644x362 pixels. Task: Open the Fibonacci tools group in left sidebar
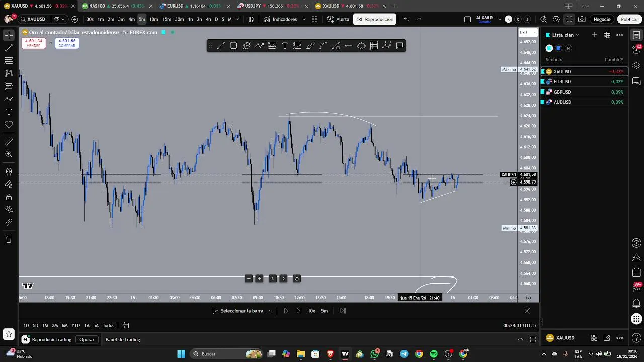coord(9,61)
